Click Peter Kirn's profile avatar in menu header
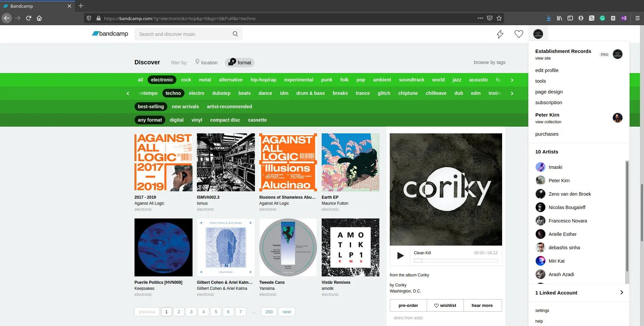 (x=618, y=118)
